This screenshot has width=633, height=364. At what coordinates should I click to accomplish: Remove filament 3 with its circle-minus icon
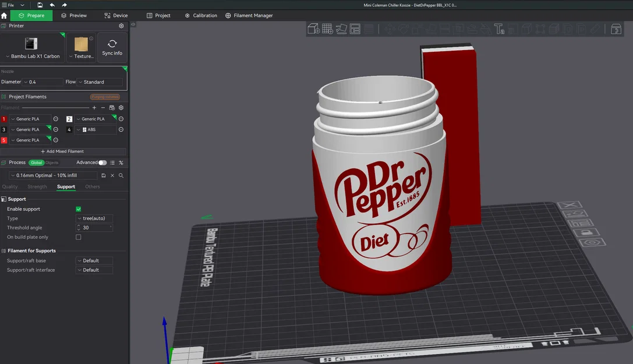click(x=56, y=129)
